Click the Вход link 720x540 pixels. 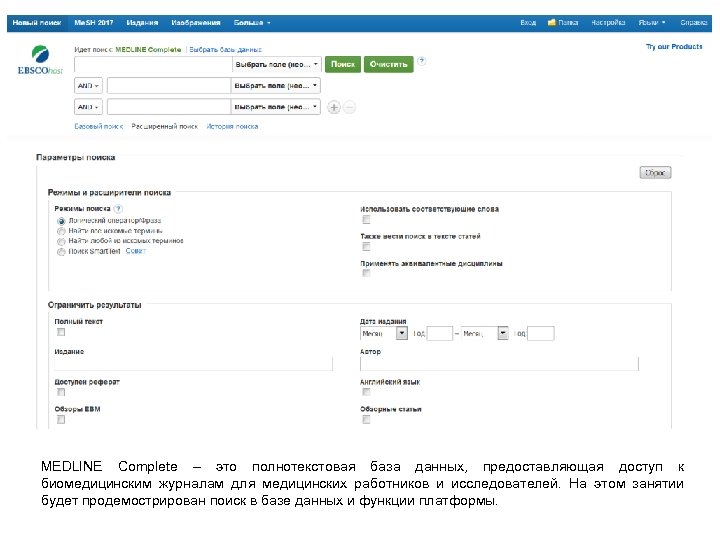(x=528, y=22)
